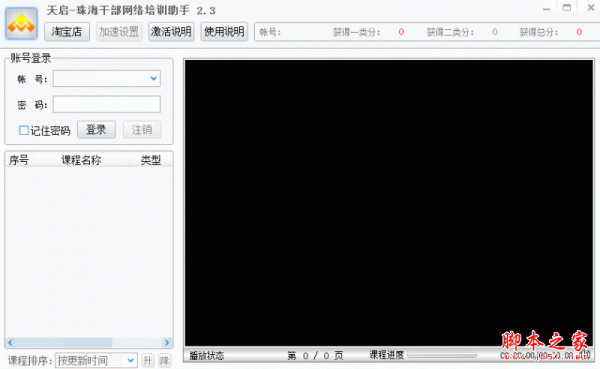Click the orange diamond app logo
The width and height of the screenshot is (600, 369).
[x=21, y=24]
